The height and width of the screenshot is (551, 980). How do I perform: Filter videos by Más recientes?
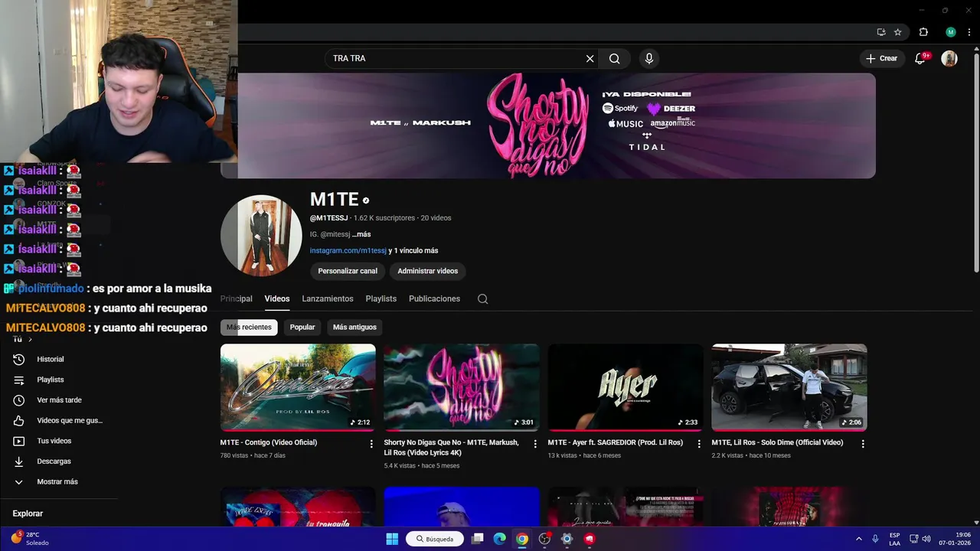pos(249,328)
